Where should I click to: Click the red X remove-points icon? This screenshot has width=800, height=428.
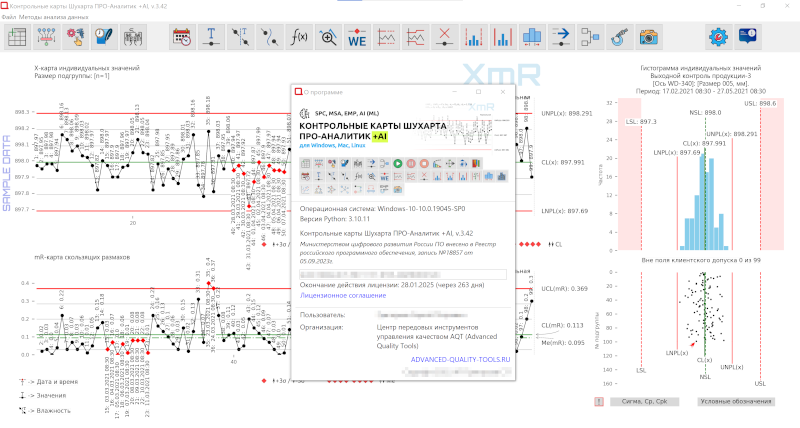444,39
